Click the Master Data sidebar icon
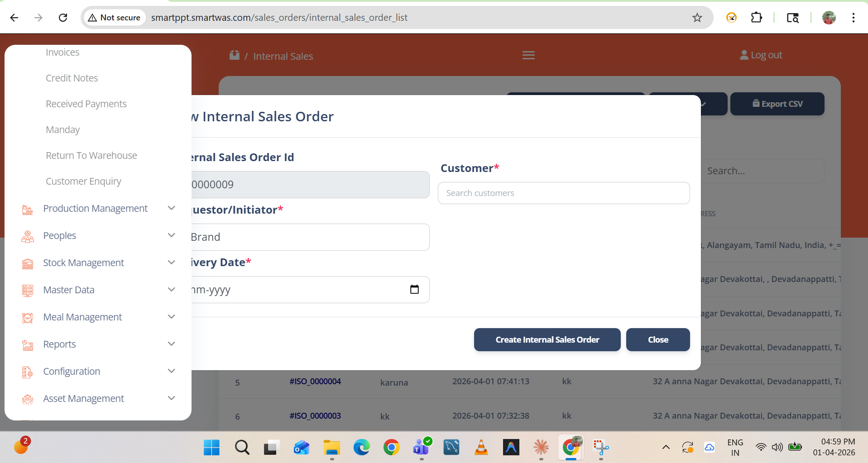This screenshot has height=463, width=868. pos(28,291)
